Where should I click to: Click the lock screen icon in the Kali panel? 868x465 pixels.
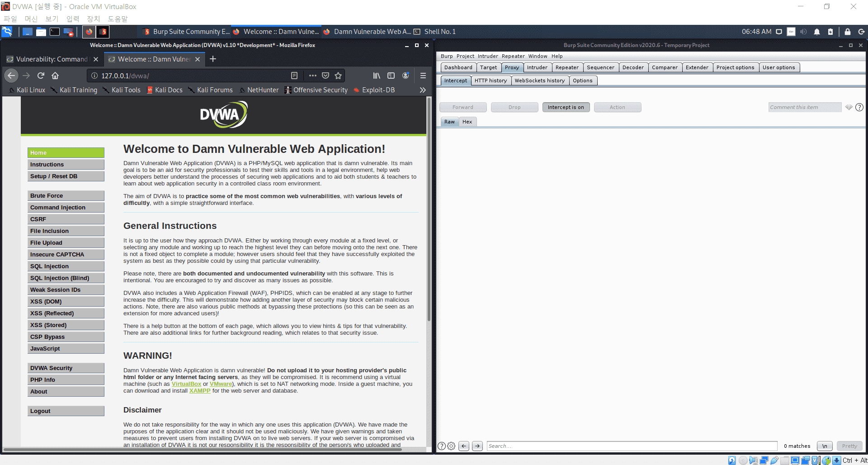tap(848, 32)
